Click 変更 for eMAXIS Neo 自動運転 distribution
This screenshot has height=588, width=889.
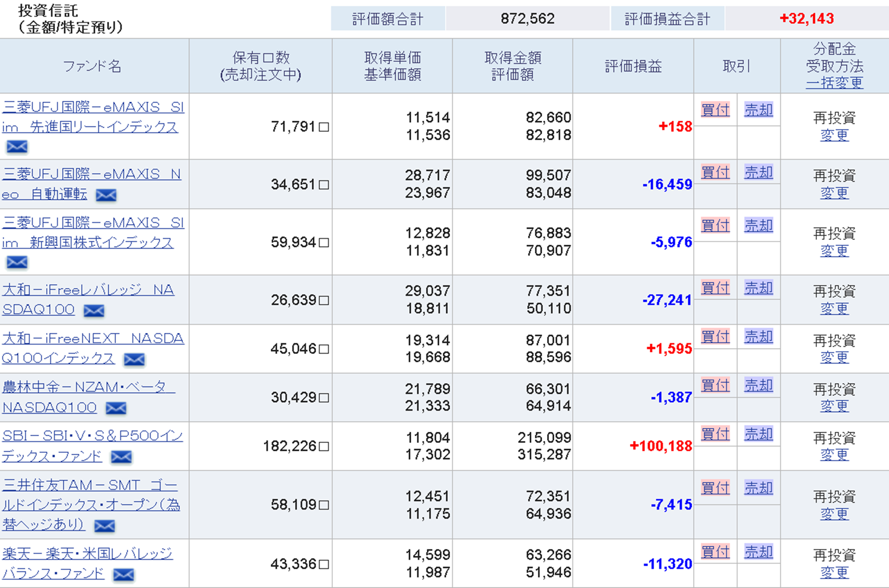pyautogui.click(x=834, y=193)
